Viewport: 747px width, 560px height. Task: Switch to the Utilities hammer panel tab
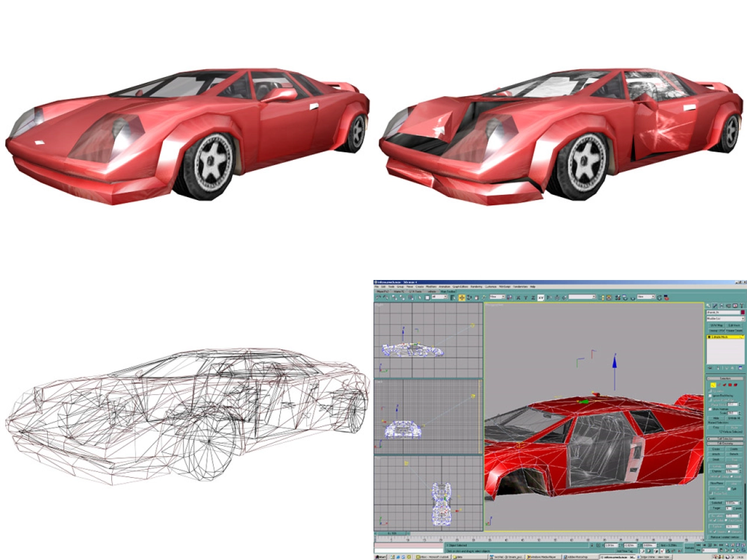click(742, 306)
